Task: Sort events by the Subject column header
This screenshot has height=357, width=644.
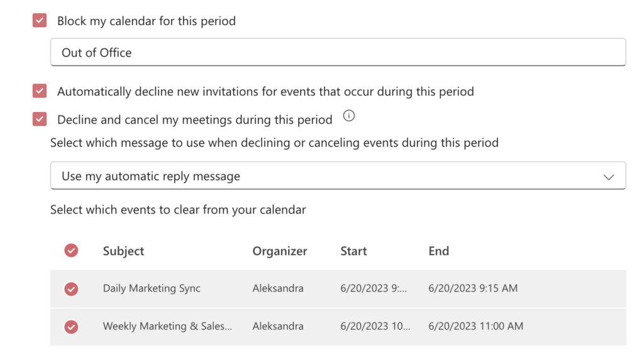Action: pyautogui.click(x=123, y=251)
